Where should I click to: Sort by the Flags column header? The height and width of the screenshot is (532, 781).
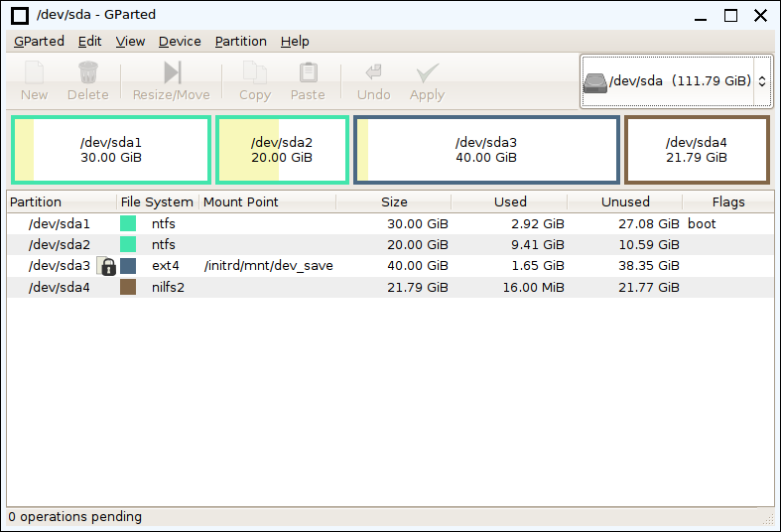pos(728,201)
